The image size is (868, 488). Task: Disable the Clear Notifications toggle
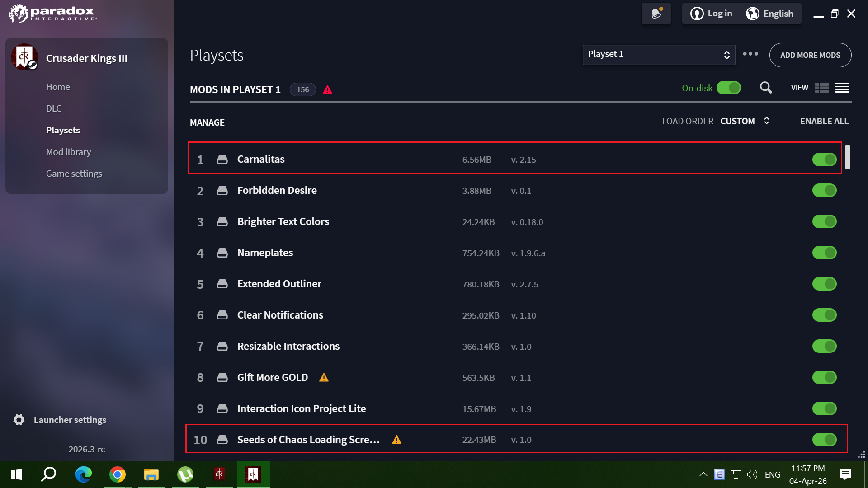[825, 315]
